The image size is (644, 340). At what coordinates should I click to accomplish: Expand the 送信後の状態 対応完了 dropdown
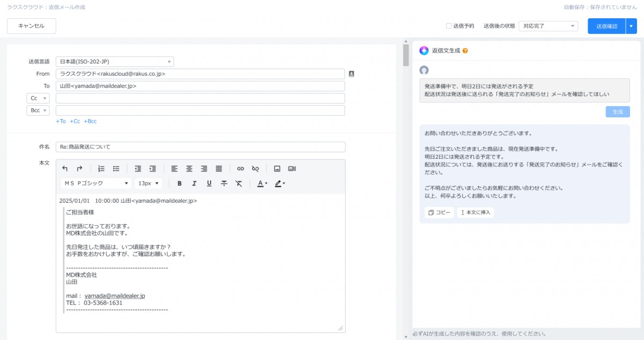coord(548,26)
